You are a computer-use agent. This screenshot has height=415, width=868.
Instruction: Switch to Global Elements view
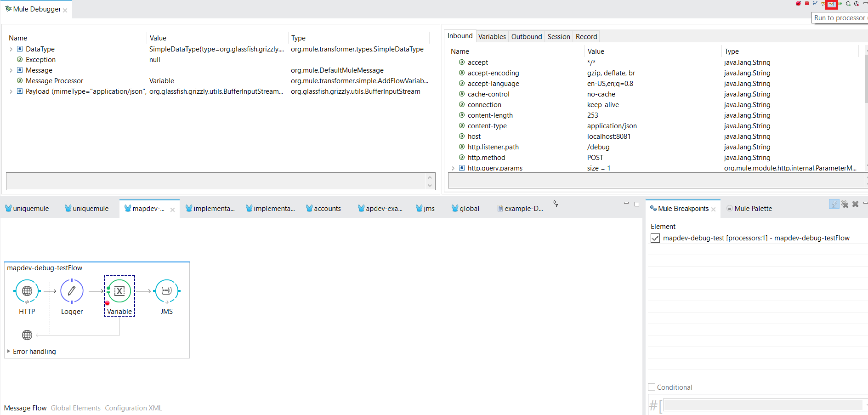(x=76, y=408)
